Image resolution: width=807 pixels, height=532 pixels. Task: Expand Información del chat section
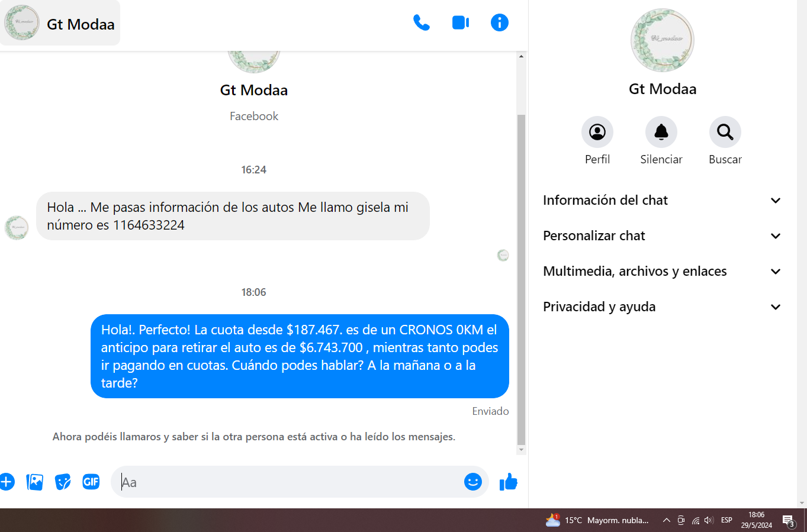pyautogui.click(x=663, y=201)
